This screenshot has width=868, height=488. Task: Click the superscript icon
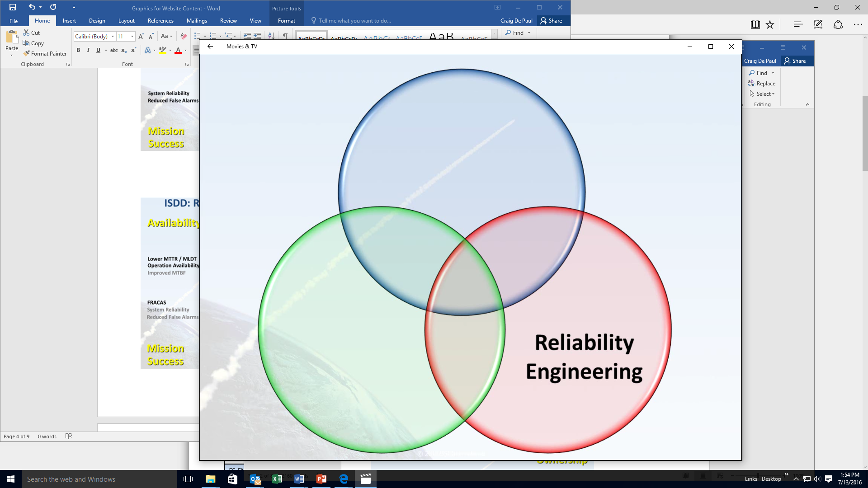coord(134,50)
